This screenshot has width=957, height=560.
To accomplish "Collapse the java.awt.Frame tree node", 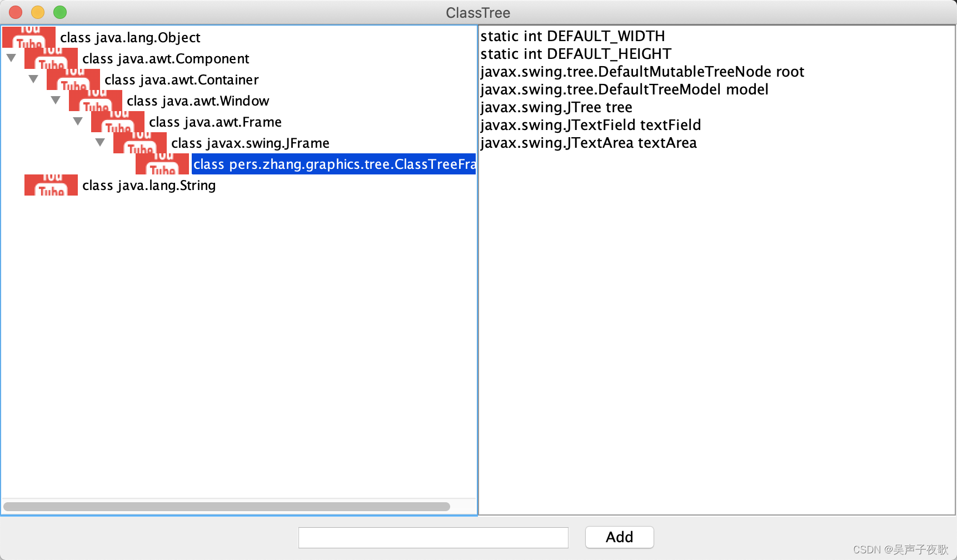I will click(78, 121).
